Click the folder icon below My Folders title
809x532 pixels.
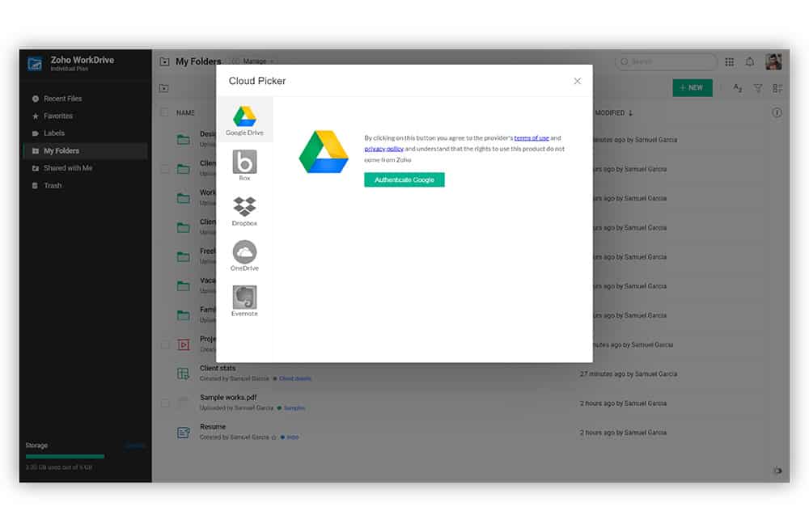click(x=164, y=88)
